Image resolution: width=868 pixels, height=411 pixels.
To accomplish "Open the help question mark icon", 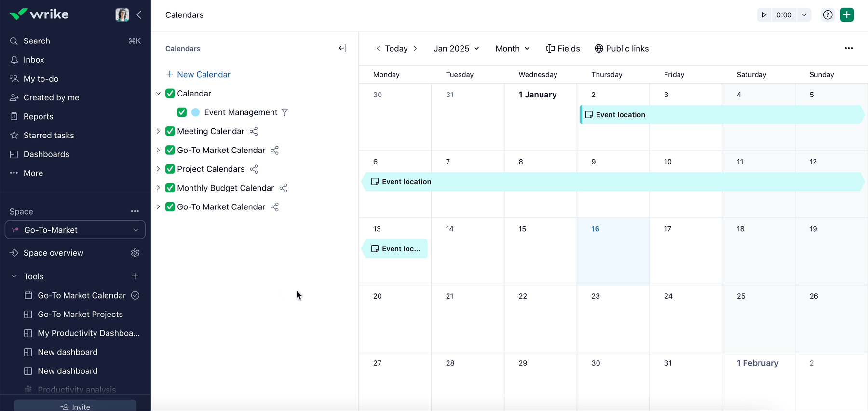I will tap(827, 15).
